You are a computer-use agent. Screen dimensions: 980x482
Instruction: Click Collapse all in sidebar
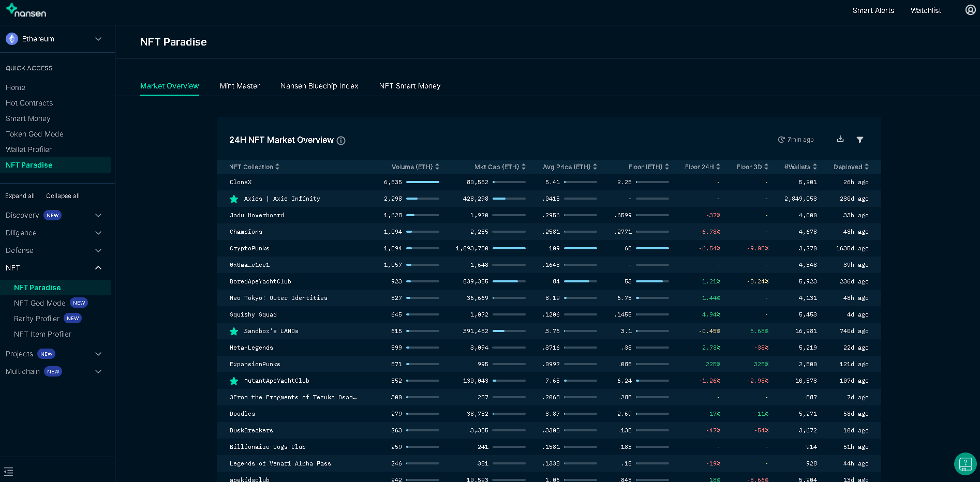(63, 196)
